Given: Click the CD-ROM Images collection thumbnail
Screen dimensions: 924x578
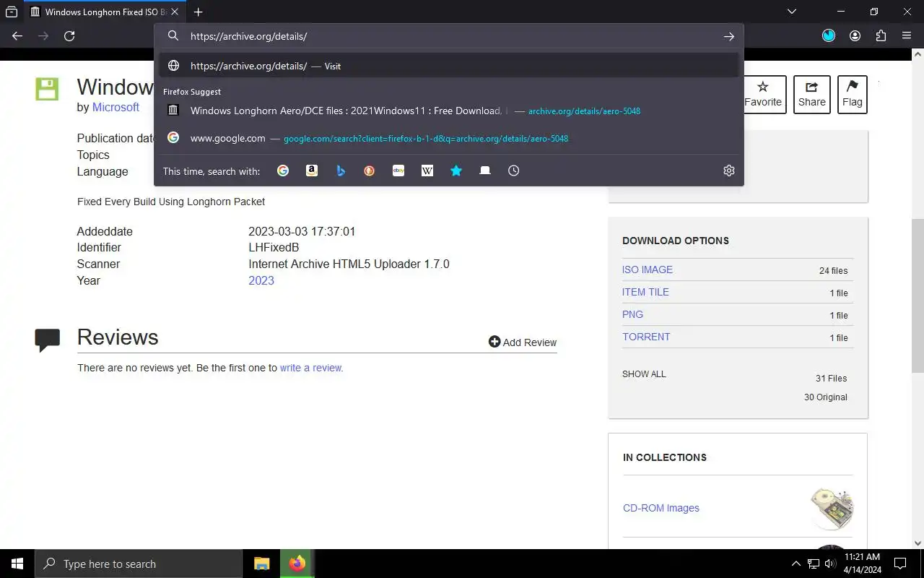Looking at the screenshot, I should click(x=832, y=508).
